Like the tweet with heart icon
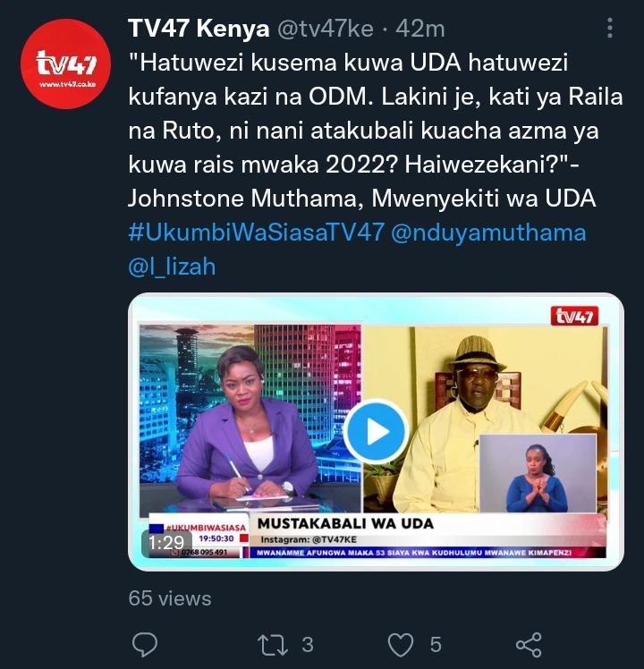 [401, 645]
